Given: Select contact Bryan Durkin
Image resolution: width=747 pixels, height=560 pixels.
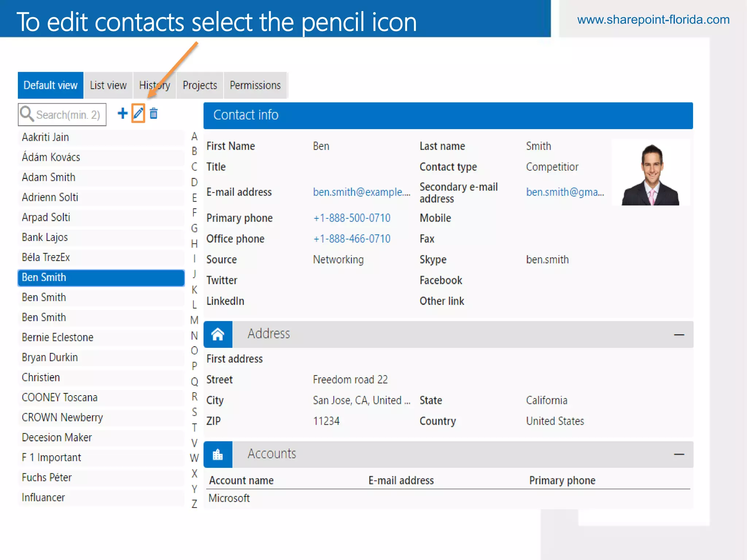Looking at the screenshot, I should pos(101,358).
